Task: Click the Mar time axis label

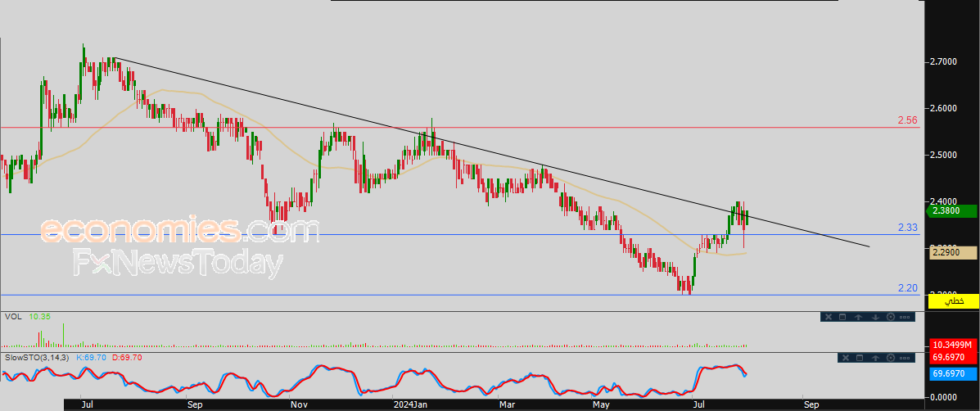Action: pyautogui.click(x=507, y=404)
